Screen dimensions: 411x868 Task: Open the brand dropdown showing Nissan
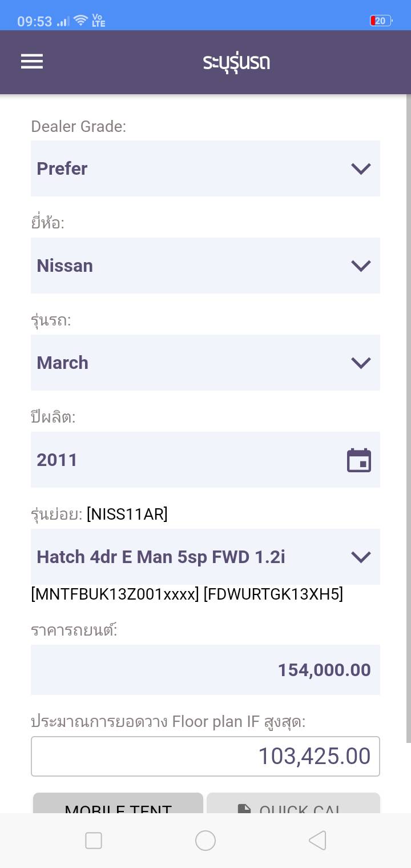point(205,266)
